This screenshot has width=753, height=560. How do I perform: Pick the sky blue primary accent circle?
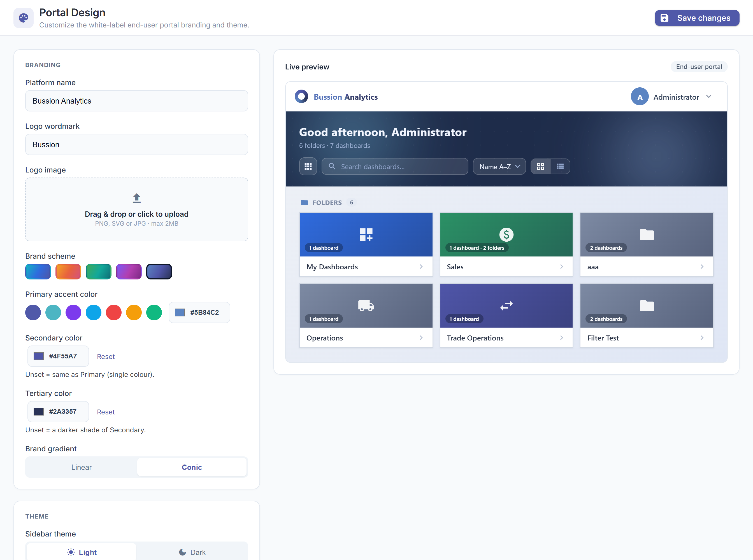[94, 312]
